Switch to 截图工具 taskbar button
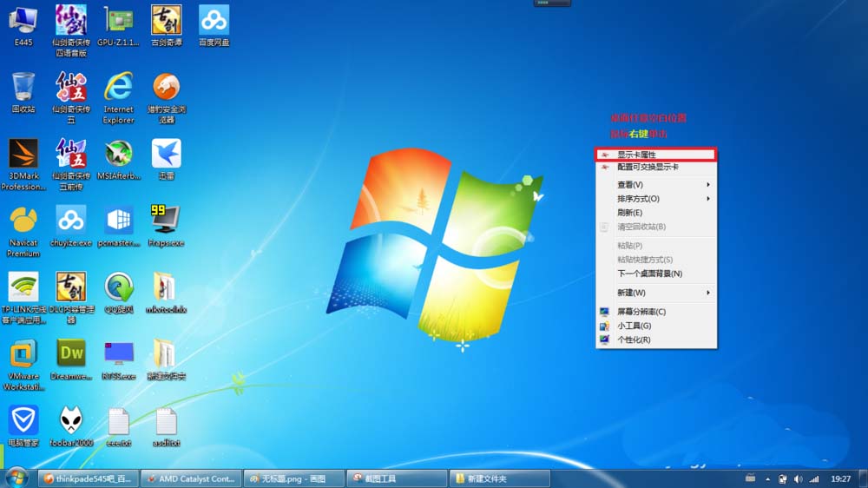 (397, 478)
